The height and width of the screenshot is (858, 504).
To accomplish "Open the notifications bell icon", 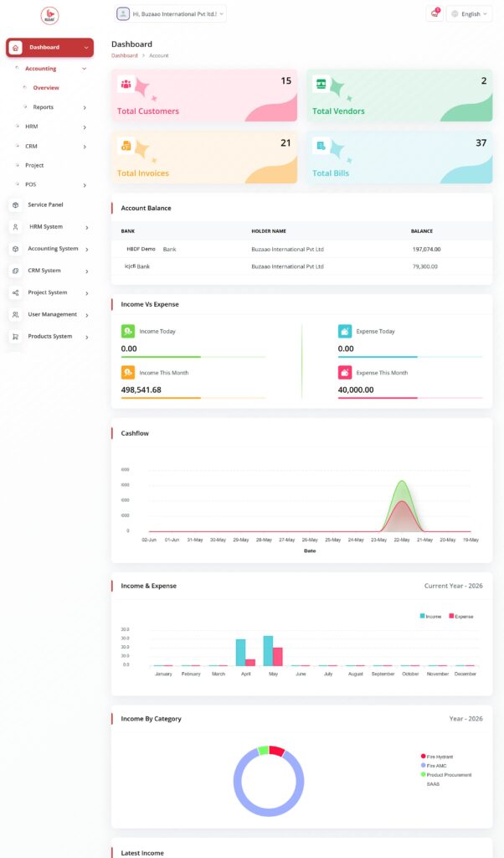I will [x=435, y=13].
